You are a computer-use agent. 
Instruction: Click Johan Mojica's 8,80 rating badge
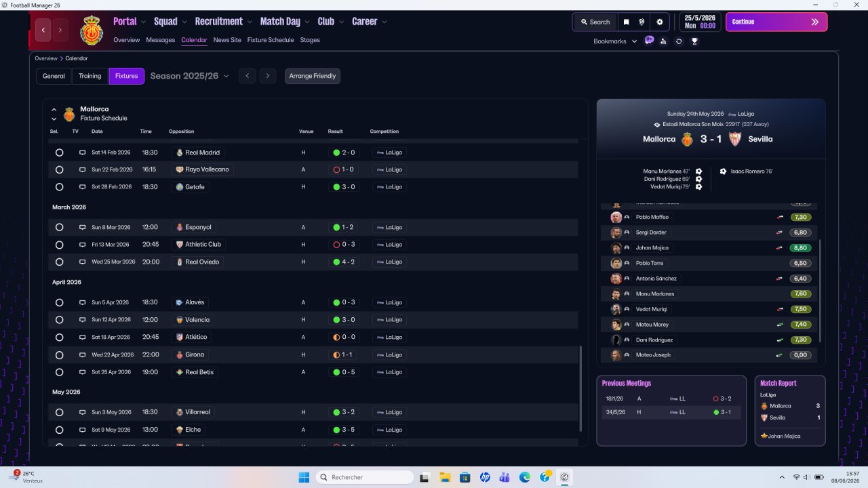click(x=801, y=248)
